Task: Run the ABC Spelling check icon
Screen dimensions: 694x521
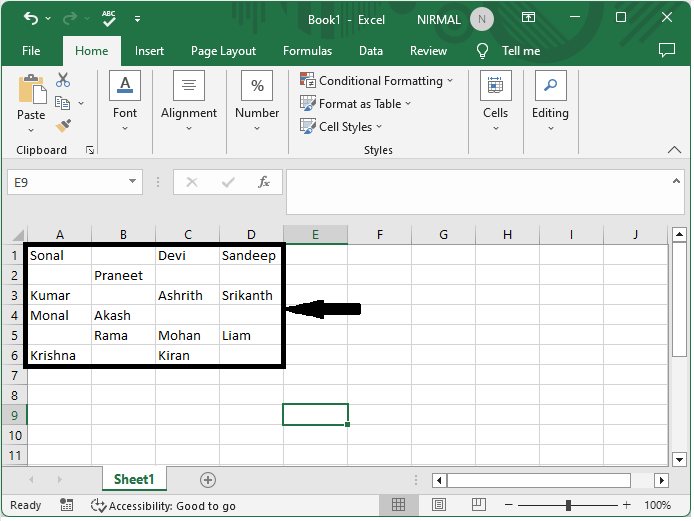Action: tap(108, 19)
